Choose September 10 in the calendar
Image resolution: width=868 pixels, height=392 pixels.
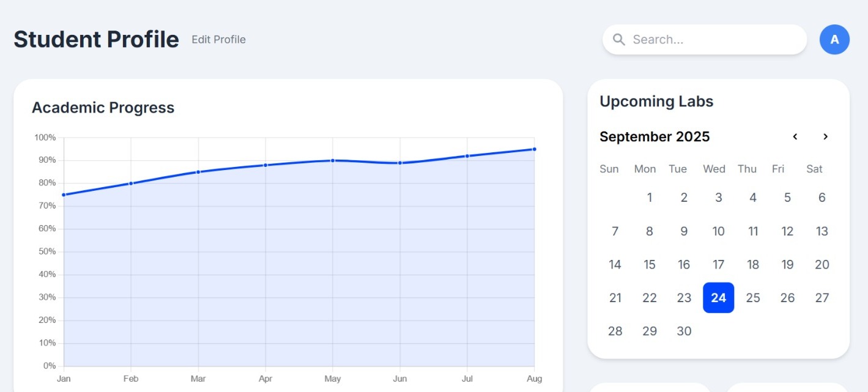click(718, 231)
